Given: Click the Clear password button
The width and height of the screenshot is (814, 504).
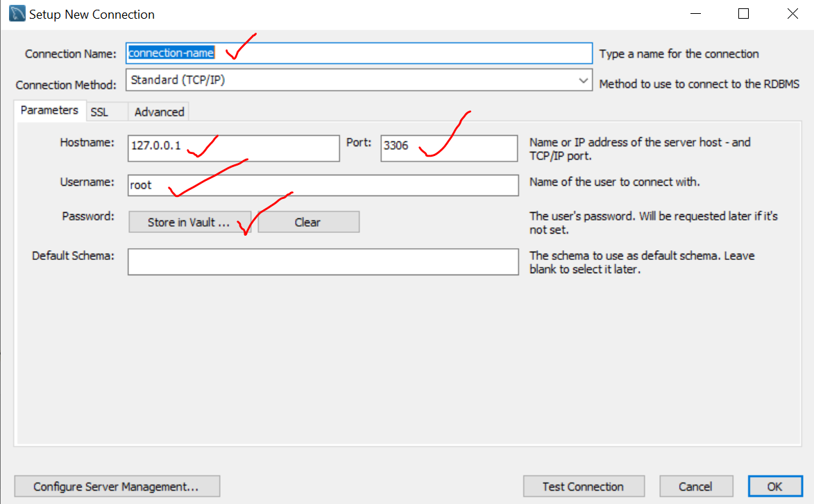Looking at the screenshot, I should point(308,222).
